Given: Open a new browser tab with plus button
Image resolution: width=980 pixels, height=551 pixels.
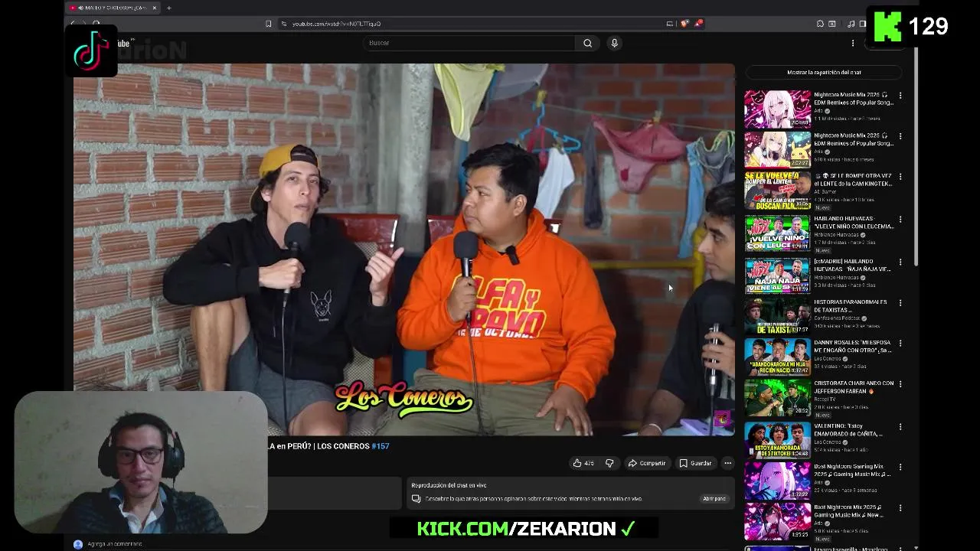Looking at the screenshot, I should pos(168,8).
